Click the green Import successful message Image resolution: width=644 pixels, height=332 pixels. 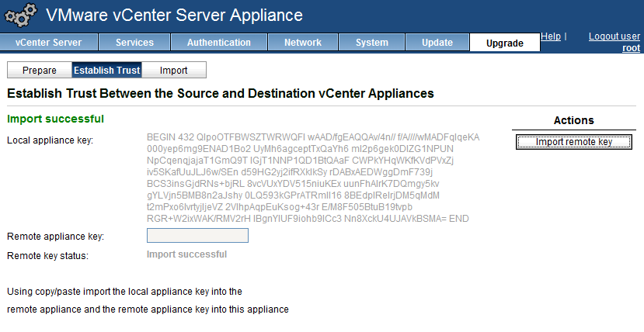coord(55,119)
